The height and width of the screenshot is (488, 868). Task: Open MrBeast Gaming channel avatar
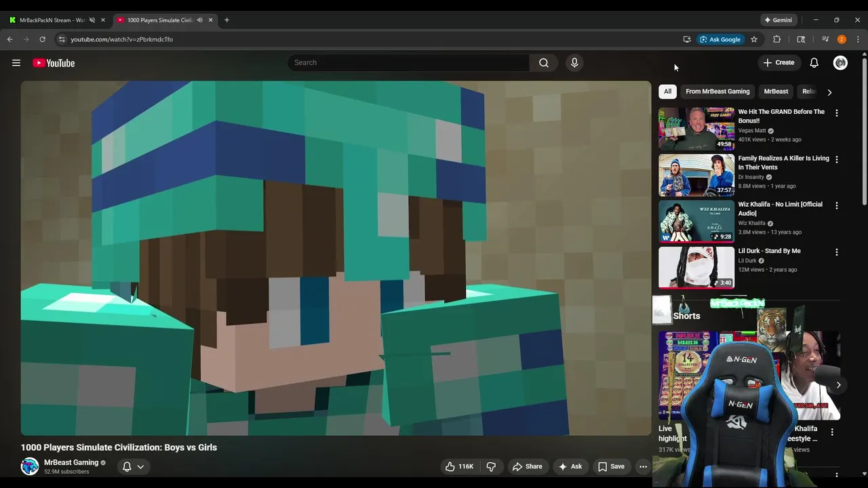[x=30, y=466]
